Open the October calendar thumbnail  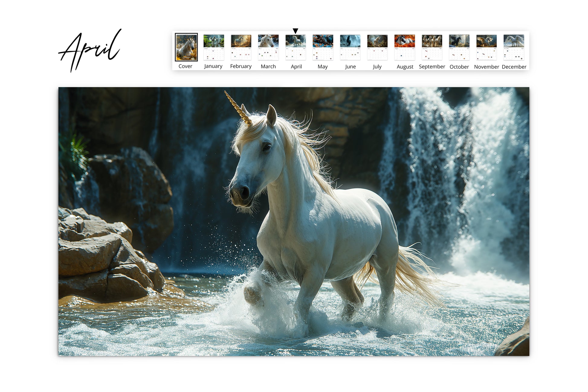pos(459,47)
